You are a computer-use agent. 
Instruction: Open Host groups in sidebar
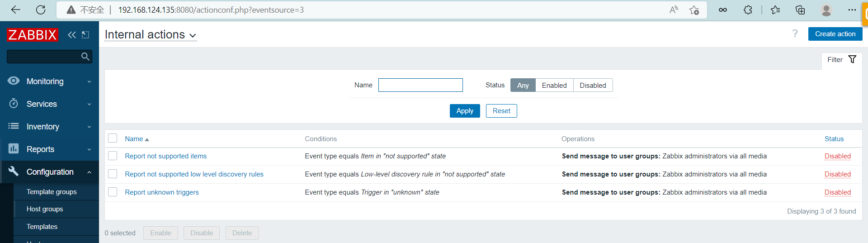[45, 209]
